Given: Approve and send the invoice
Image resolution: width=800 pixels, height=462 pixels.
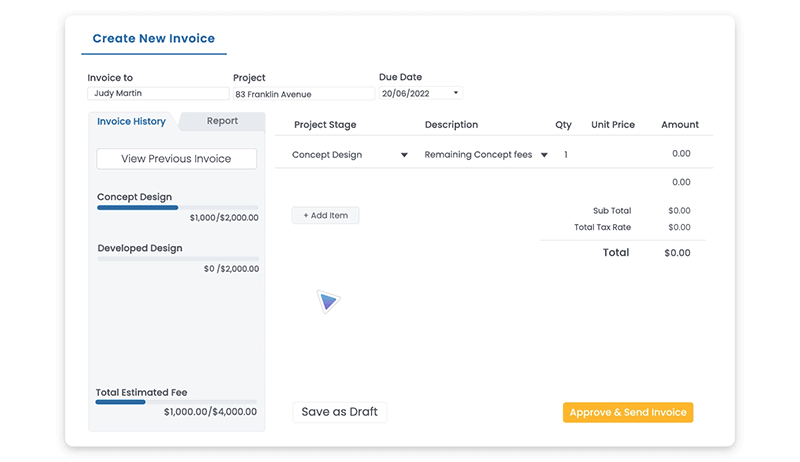Looking at the screenshot, I should (628, 413).
